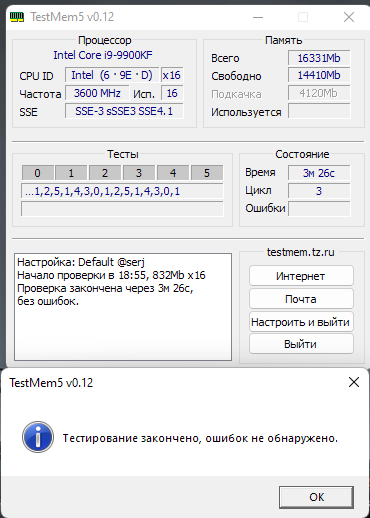Image resolution: width=370 pixels, height=518 pixels.
Task: Click the Почта button
Action: (301, 299)
